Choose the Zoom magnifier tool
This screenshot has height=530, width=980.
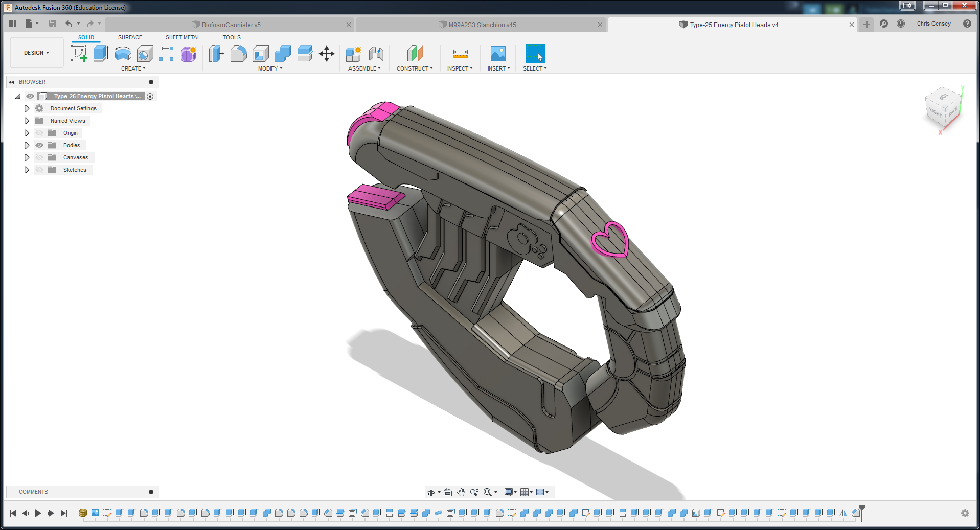[474, 492]
